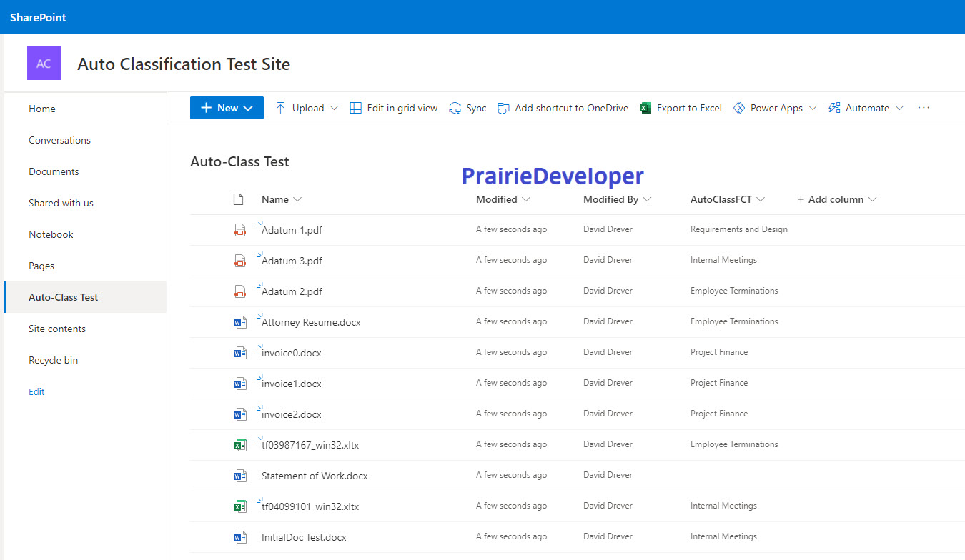
Task: Open the Name column sort menu
Action: (282, 199)
